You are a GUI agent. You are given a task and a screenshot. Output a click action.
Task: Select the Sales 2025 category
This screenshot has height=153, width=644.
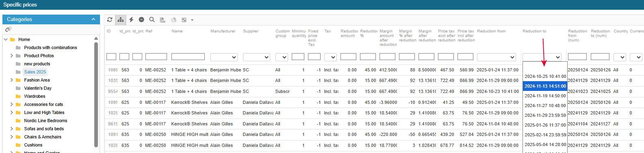(35, 72)
